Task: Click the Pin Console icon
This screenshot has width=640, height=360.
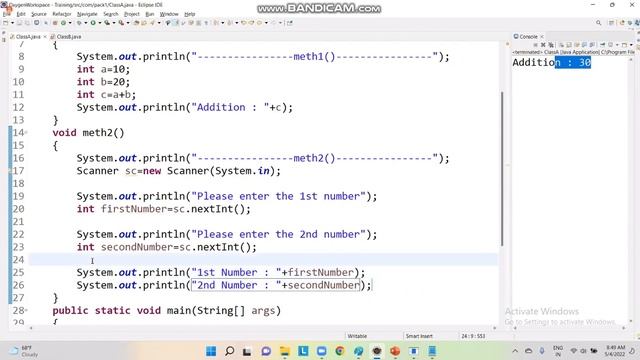Action: pos(602,45)
